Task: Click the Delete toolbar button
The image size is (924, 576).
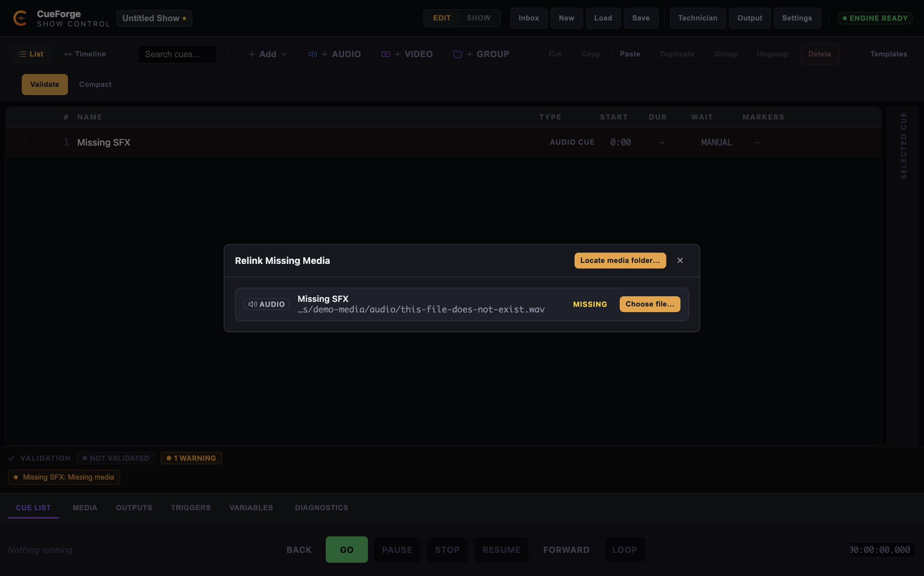Action: point(819,54)
